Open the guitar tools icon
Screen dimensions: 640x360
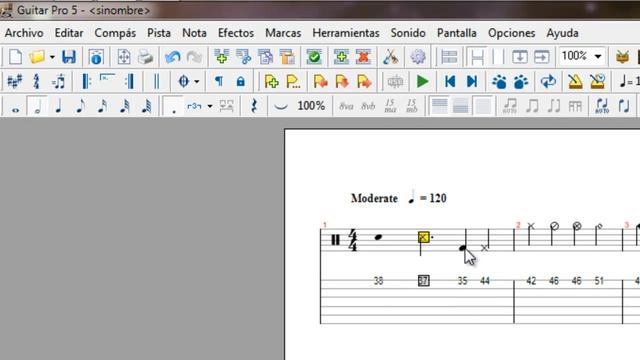click(391, 57)
